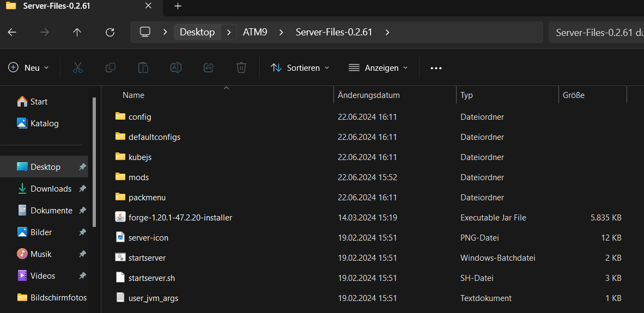Go up one folder level
Viewport: 644px width, 313px height.
click(x=77, y=33)
